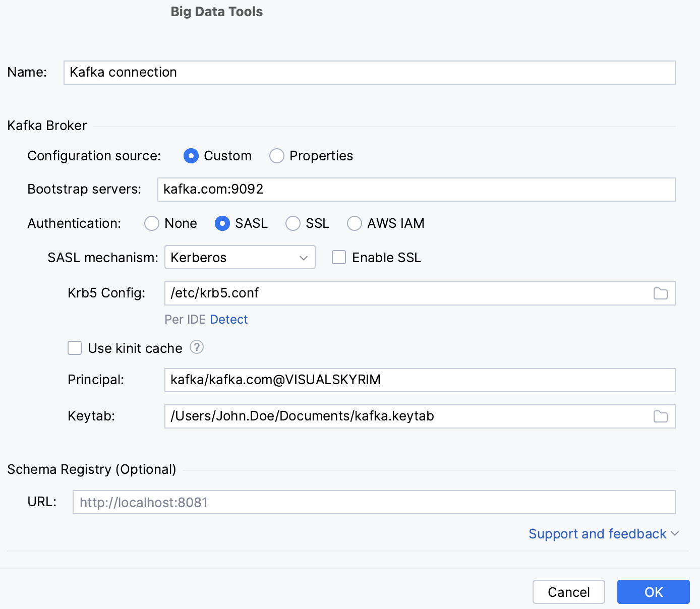Open file browser for Krb5 Config path
This screenshot has height=609, width=700.
pyautogui.click(x=660, y=293)
